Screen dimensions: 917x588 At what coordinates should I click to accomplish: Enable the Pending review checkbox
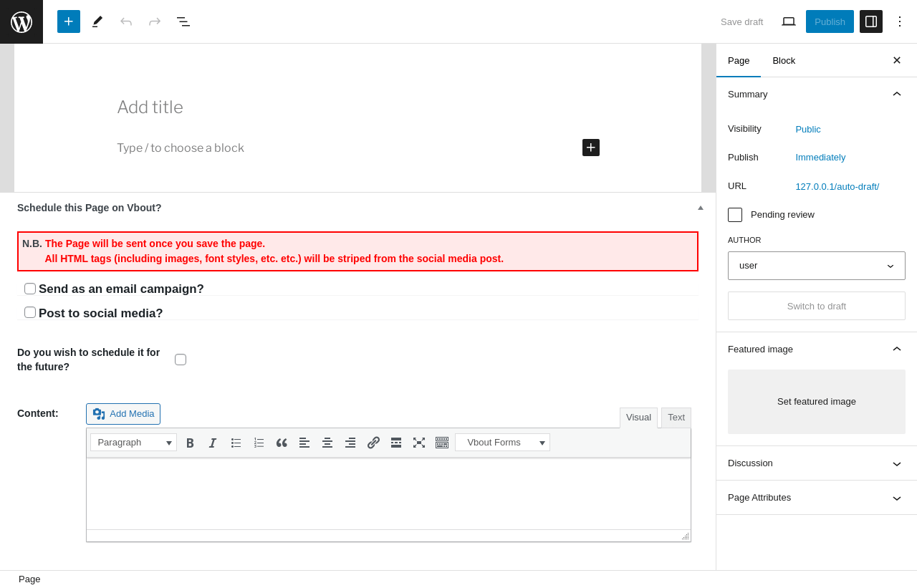pyautogui.click(x=735, y=215)
